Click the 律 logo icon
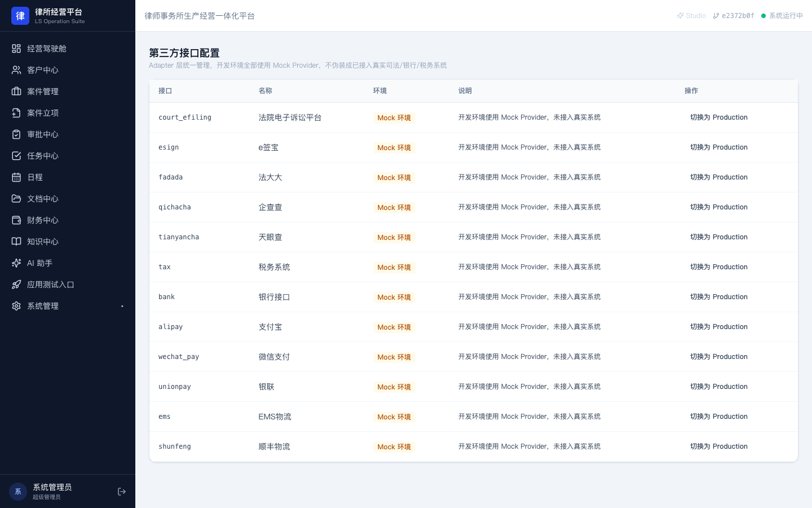Screen dimensions: 812x508 pos(20,16)
